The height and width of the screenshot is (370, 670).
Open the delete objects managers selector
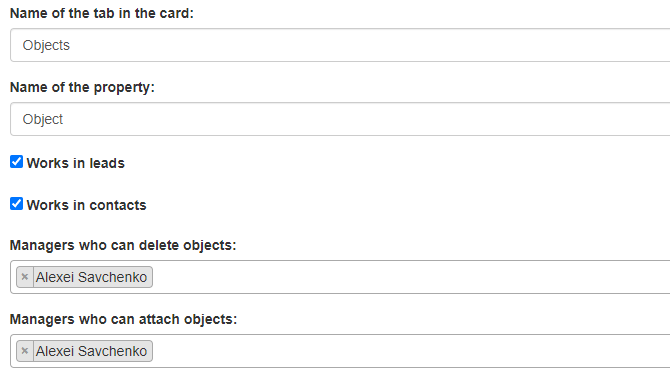[340, 277]
